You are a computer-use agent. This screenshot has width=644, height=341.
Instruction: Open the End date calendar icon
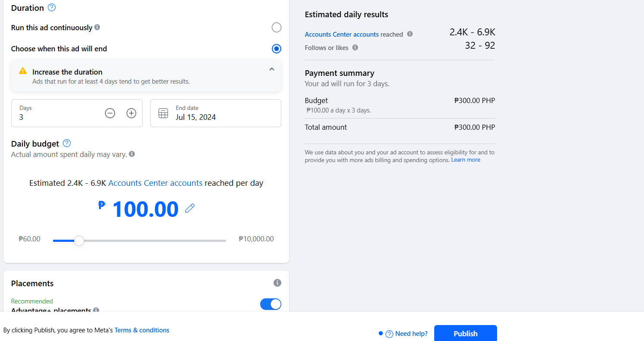click(163, 113)
